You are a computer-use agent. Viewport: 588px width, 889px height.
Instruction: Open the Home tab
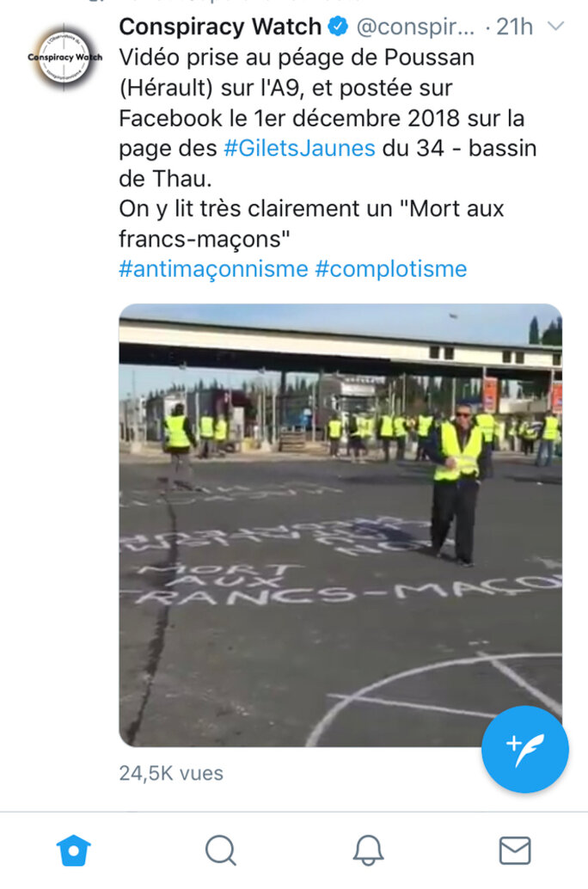click(74, 850)
